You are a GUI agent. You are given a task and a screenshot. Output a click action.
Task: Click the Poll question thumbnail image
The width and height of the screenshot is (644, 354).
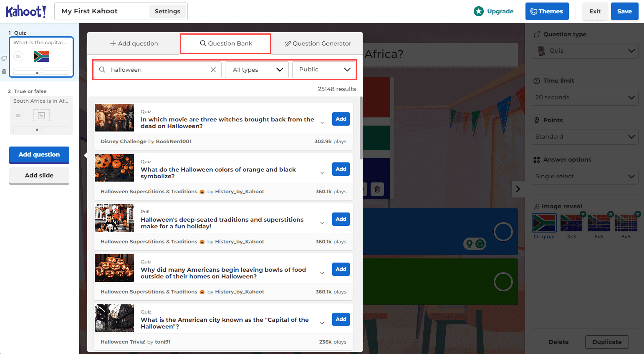[x=114, y=218]
